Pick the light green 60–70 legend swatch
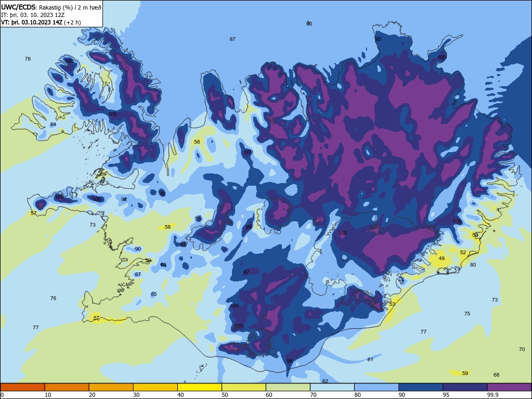 (288, 387)
